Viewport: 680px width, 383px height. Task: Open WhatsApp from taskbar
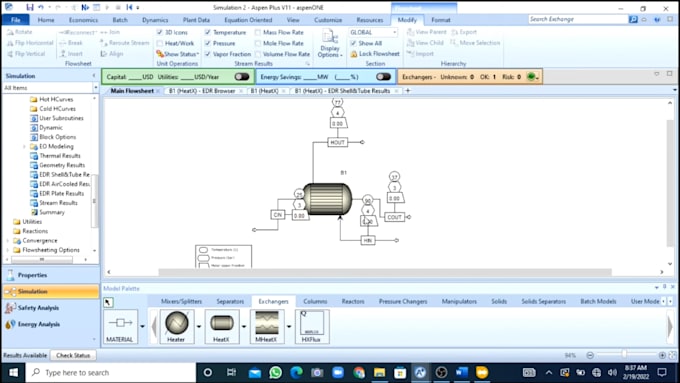tap(275, 373)
